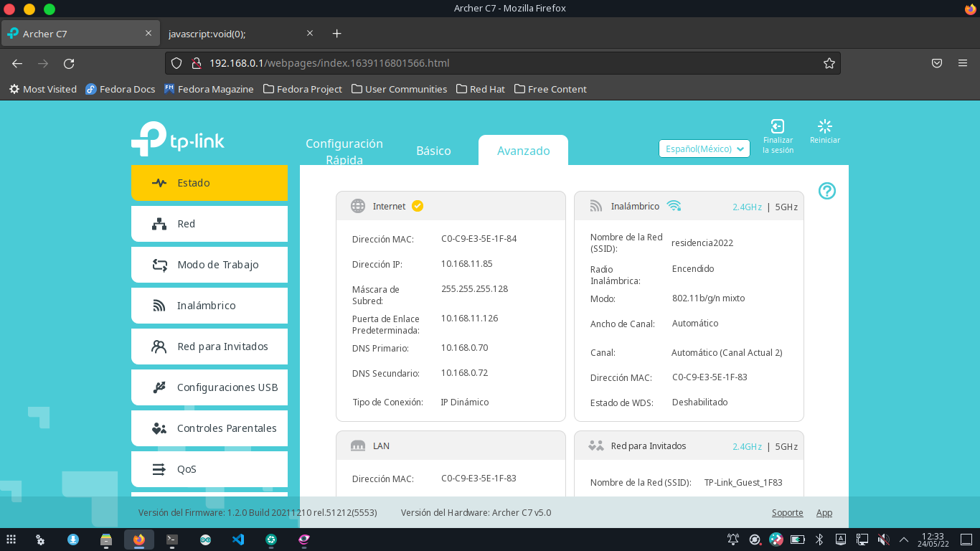
Task: Click the Internet globe icon
Action: point(358,206)
